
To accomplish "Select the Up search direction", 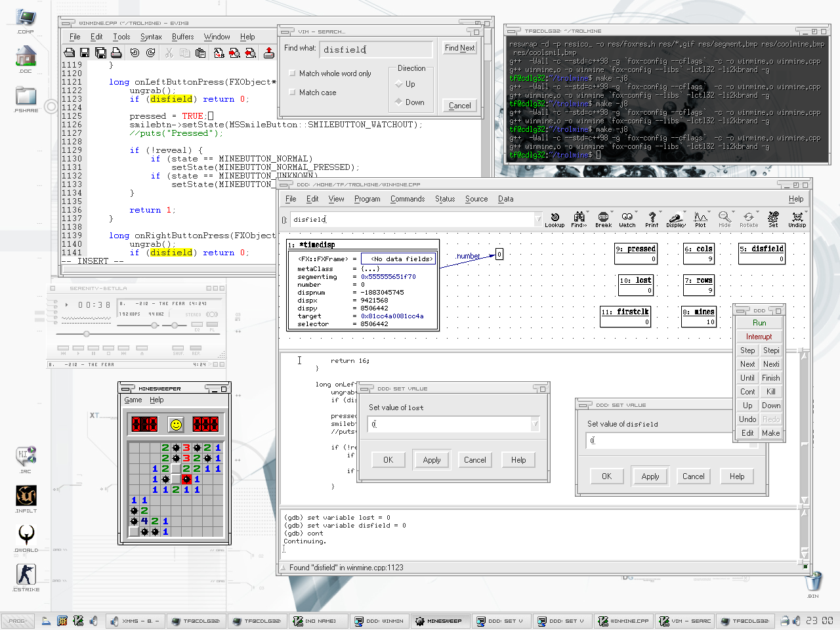I will click(399, 84).
